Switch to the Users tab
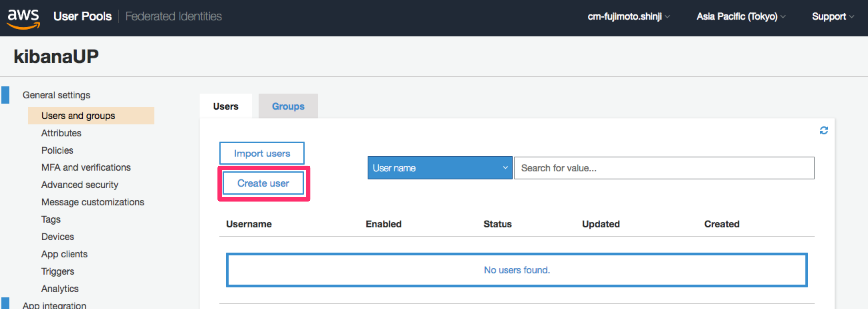The width and height of the screenshot is (868, 309). (226, 106)
